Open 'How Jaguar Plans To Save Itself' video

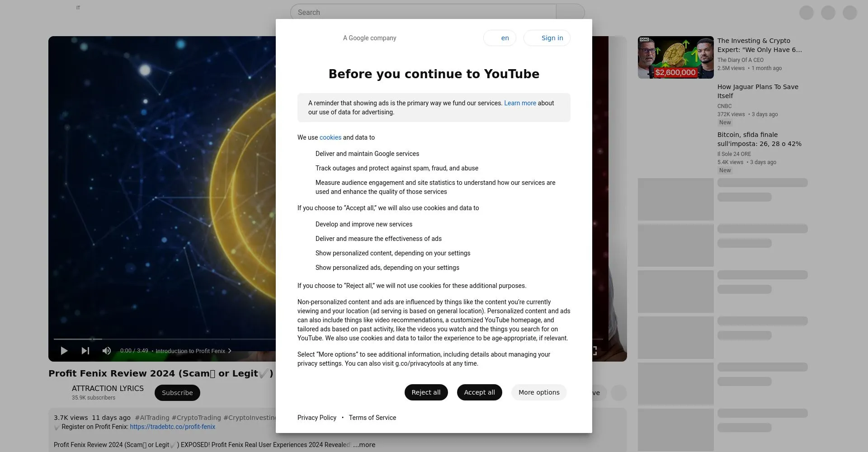(x=758, y=91)
